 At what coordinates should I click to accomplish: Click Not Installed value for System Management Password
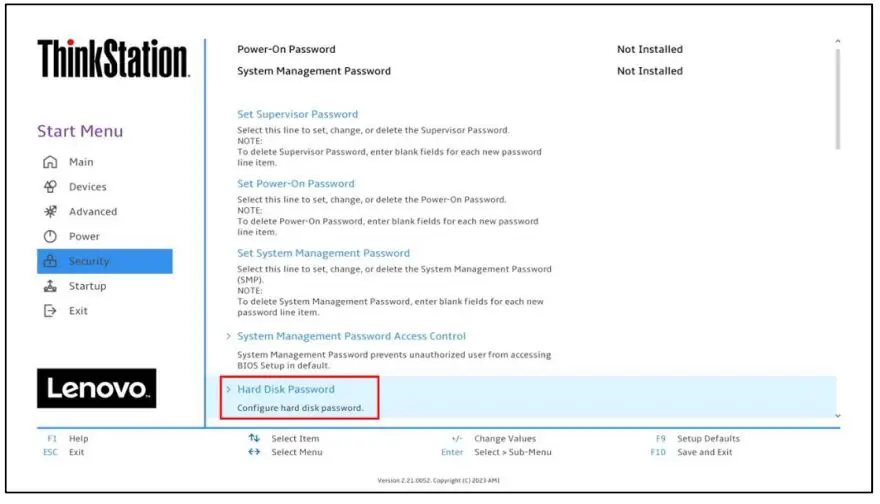[x=650, y=71]
